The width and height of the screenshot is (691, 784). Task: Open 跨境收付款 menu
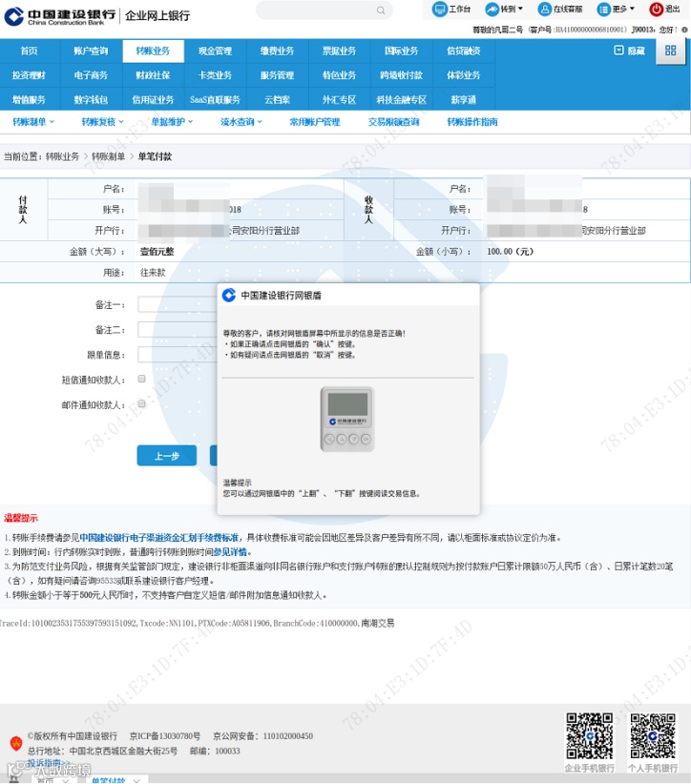pos(401,75)
